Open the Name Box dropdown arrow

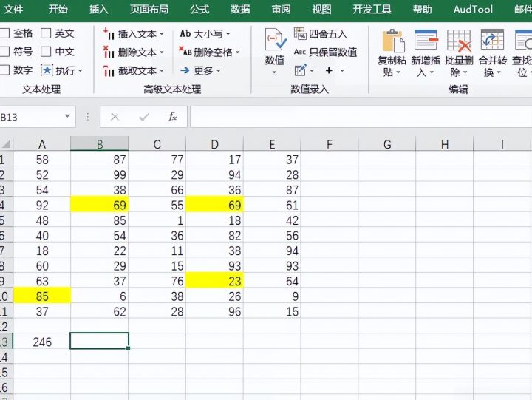67,117
